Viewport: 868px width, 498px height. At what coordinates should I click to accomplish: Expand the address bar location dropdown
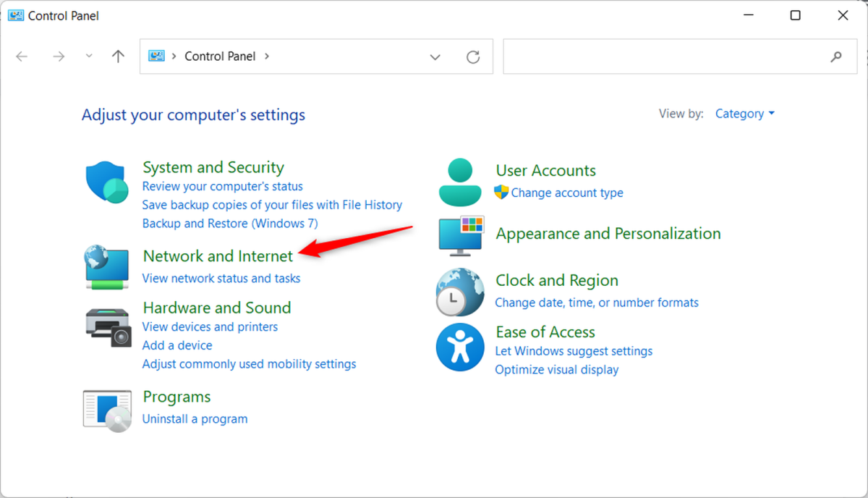pyautogui.click(x=435, y=56)
